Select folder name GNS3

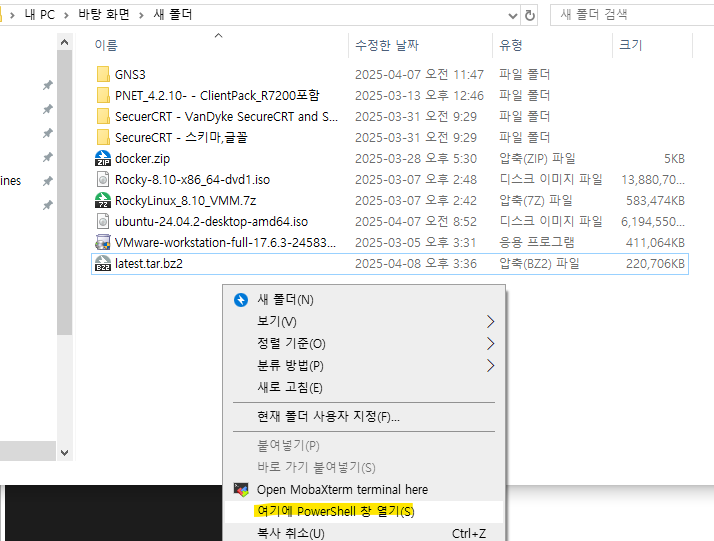pyautogui.click(x=130, y=75)
